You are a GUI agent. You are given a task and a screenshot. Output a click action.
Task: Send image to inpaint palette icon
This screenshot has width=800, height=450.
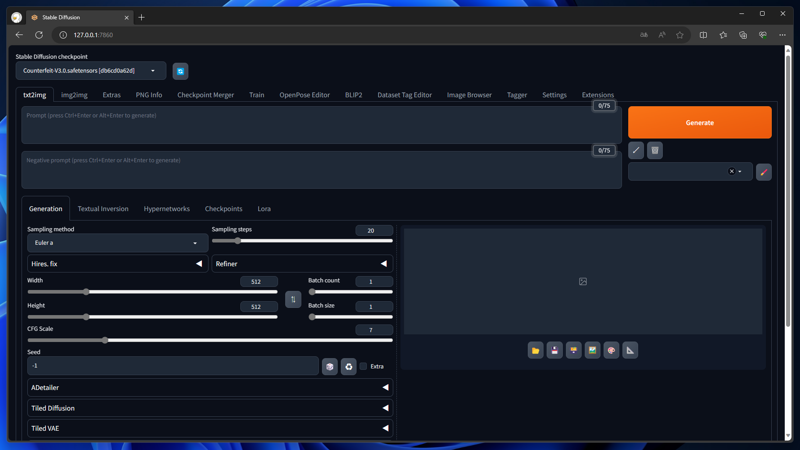coord(611,351)
